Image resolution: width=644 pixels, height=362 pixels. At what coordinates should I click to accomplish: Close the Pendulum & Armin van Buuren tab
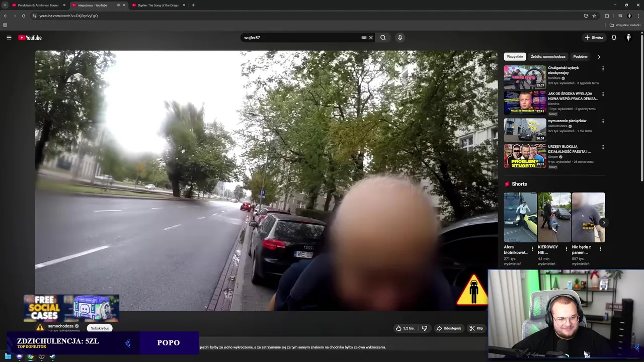tap(64, 5)
